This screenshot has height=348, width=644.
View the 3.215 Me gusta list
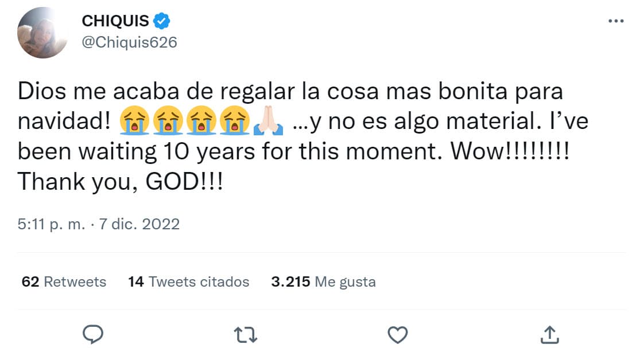(x=324, y=281)
